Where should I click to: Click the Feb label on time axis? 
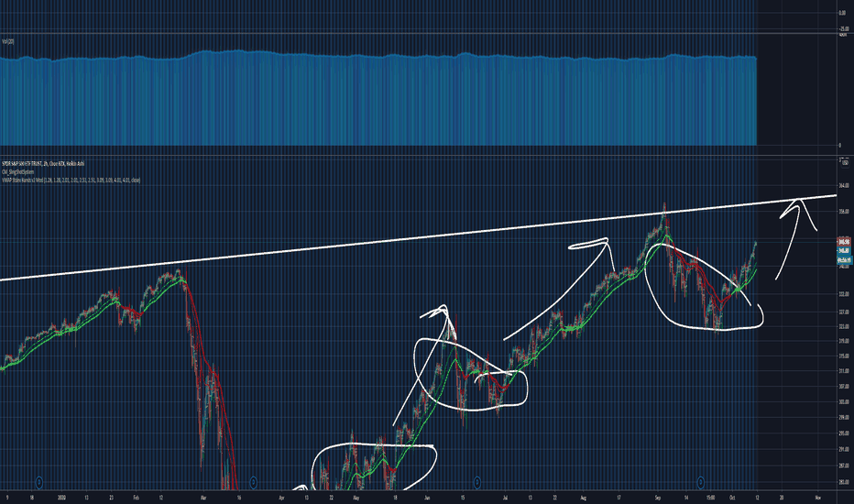click(x=137, y=498)
